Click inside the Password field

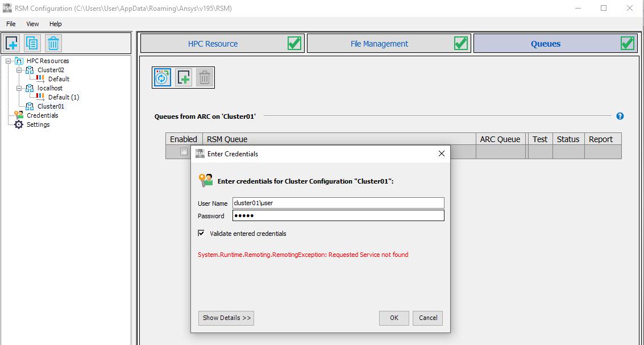(338, 215)
